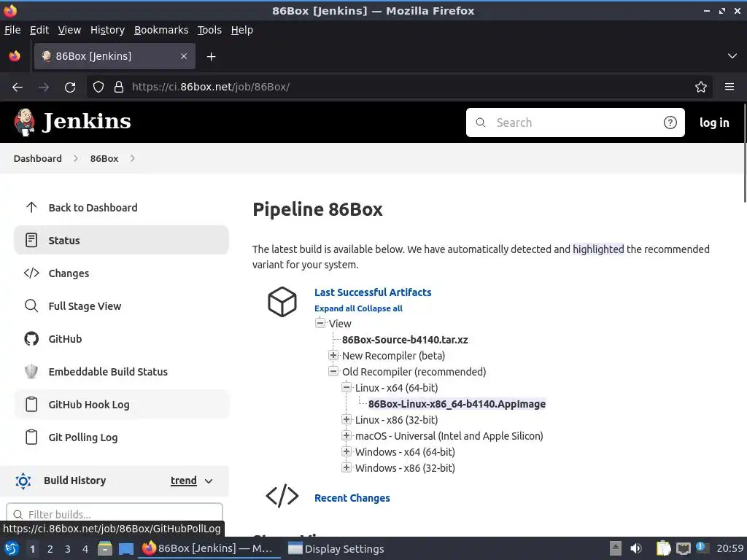Expand macOS - Universal node
This screenshot has height=560, width=747.
[x=347, y=435]
